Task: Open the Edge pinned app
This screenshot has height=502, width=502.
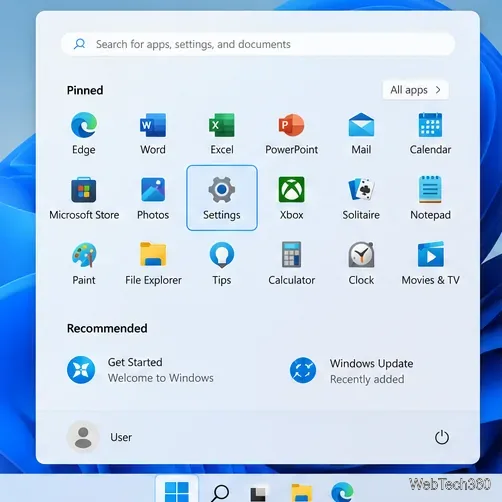Action: pyautogui.click(x=84, y=134)
